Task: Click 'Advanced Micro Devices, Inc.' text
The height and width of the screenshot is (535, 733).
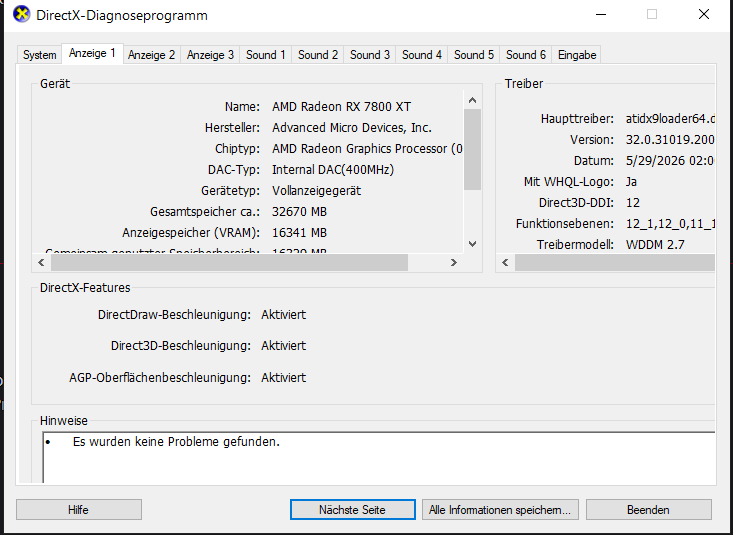Action: click(352, 128)
